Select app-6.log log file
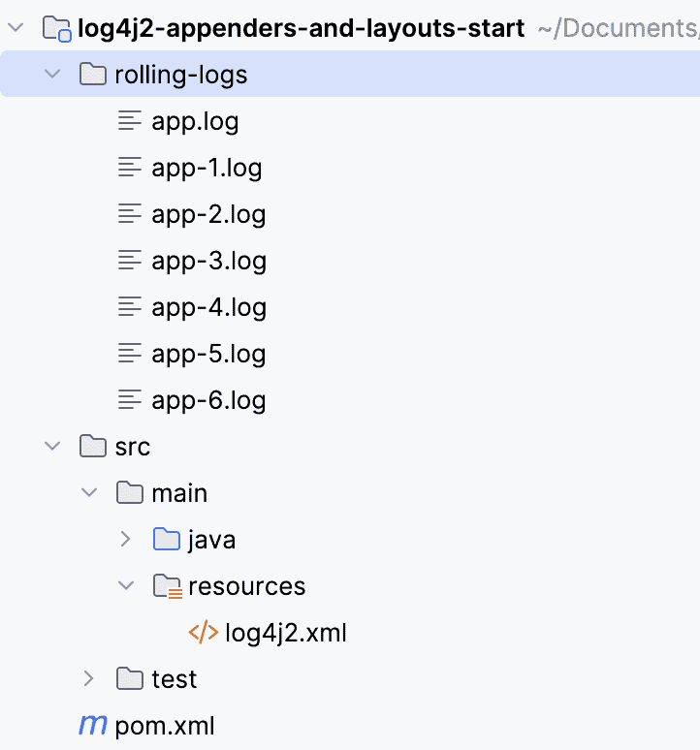Viewport: 700px width, 750px height. (208, 400)
